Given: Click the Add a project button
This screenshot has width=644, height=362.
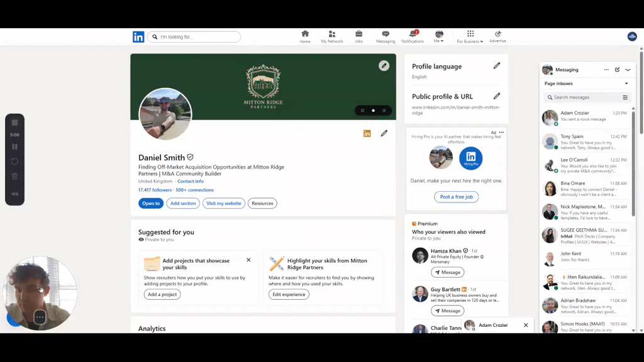Looking at the screenshot, I should click(x=162, y=294).
